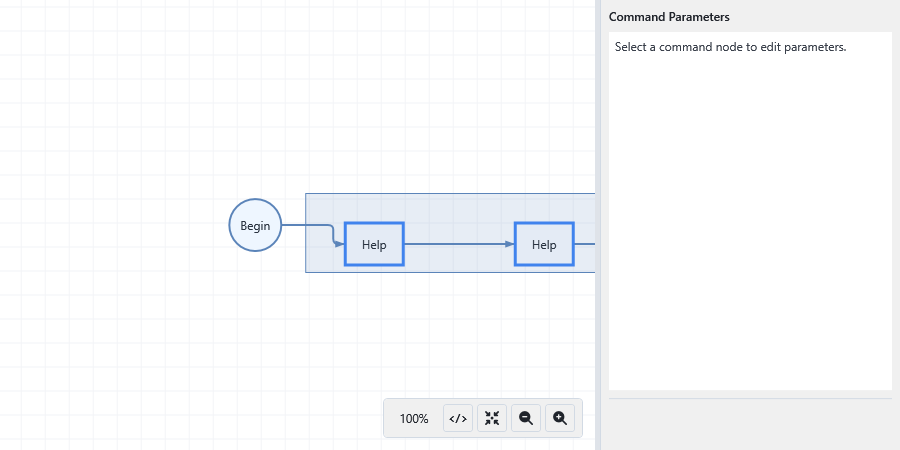This screenshot has width=900, height=450.
Task: Open the code view with the </> icon
Action: click(457, 418)
